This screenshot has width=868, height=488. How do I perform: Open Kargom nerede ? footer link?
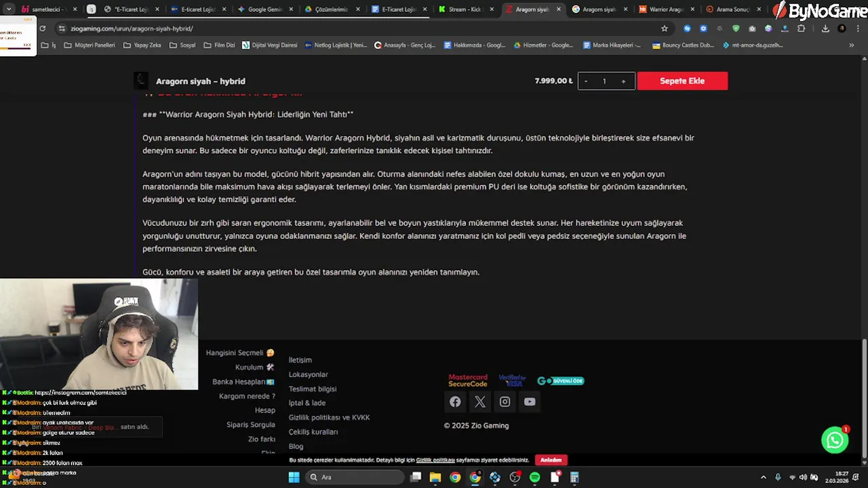[247, 396]
